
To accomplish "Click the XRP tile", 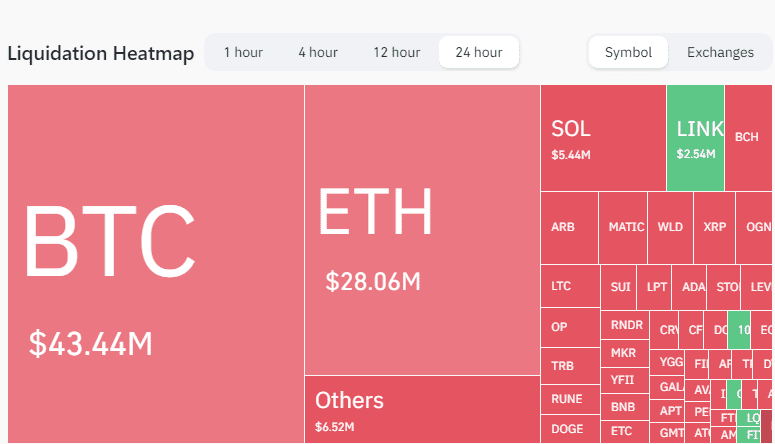I will coord(714,228).
